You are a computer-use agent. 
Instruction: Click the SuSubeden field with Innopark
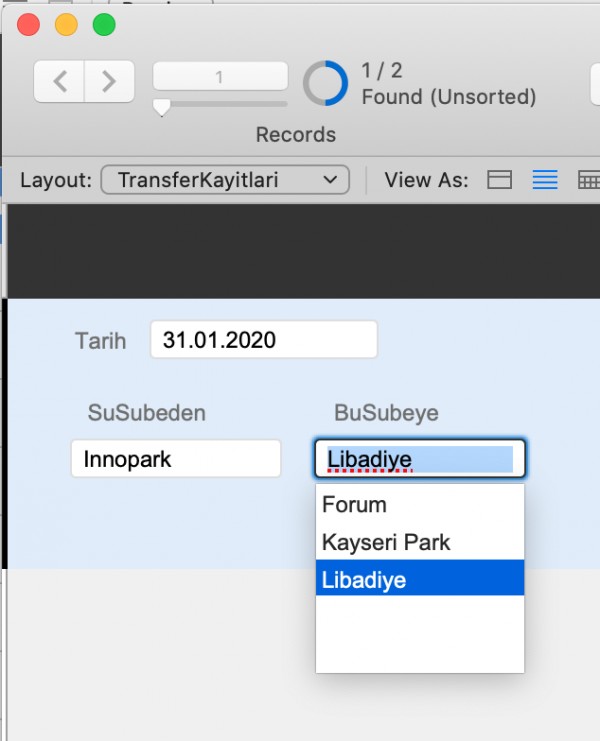176,458
